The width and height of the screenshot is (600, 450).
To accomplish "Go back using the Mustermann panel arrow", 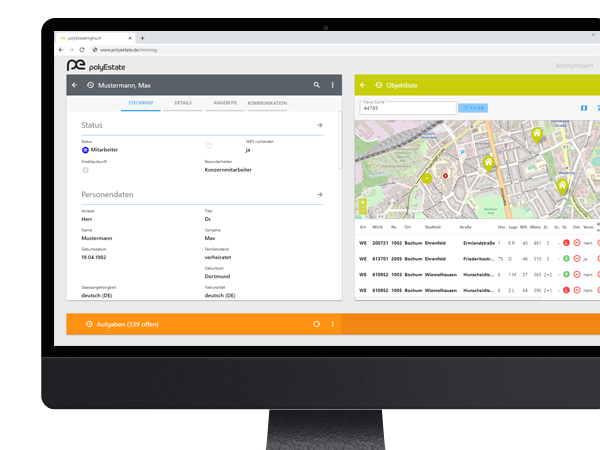I will (x=74, y=86).
